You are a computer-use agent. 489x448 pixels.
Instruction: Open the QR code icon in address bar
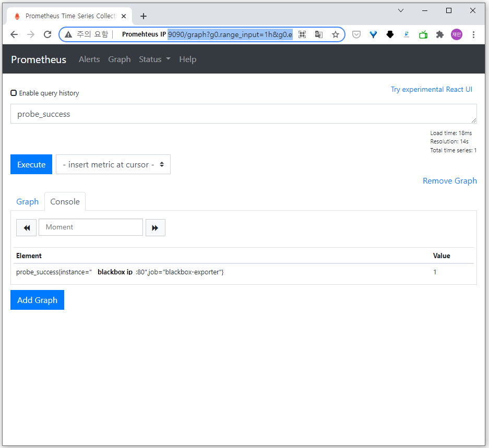302,34
